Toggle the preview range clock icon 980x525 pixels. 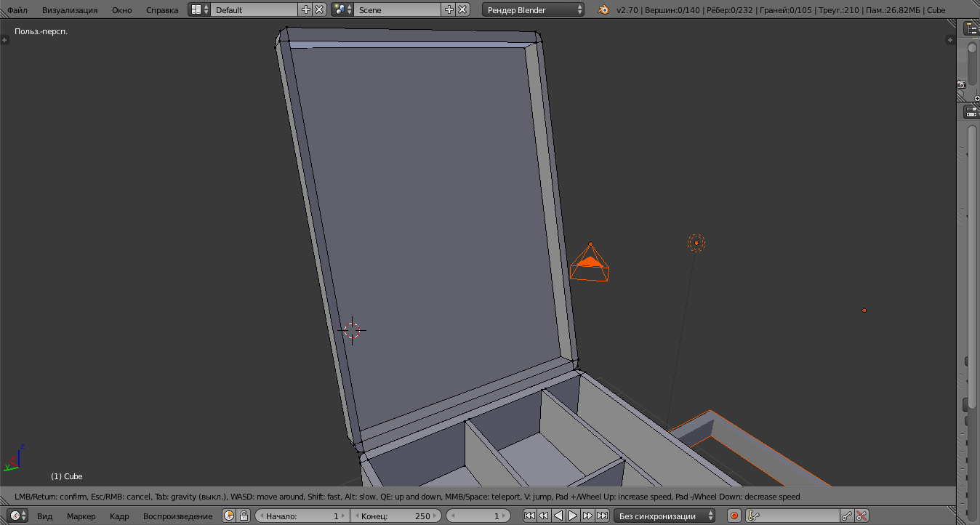click(229, 516)
